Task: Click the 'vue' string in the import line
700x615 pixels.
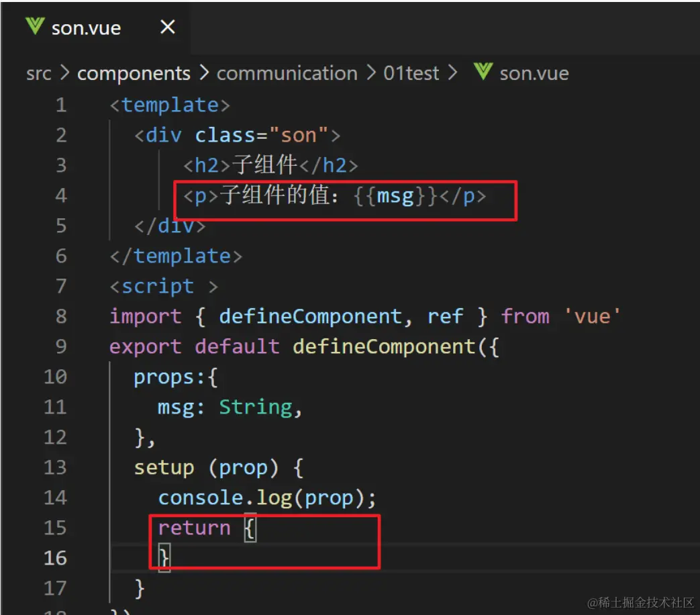Action: tap(593, 316)
